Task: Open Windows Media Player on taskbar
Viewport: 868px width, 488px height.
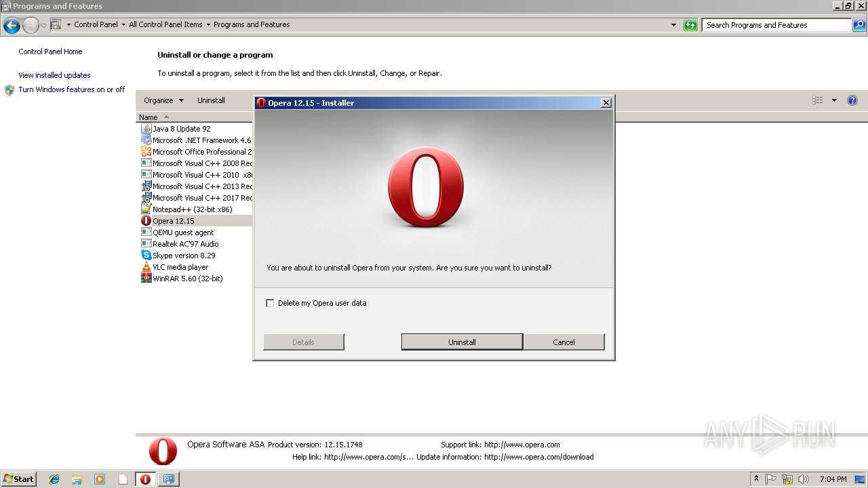Action: (x=100, y=479)
